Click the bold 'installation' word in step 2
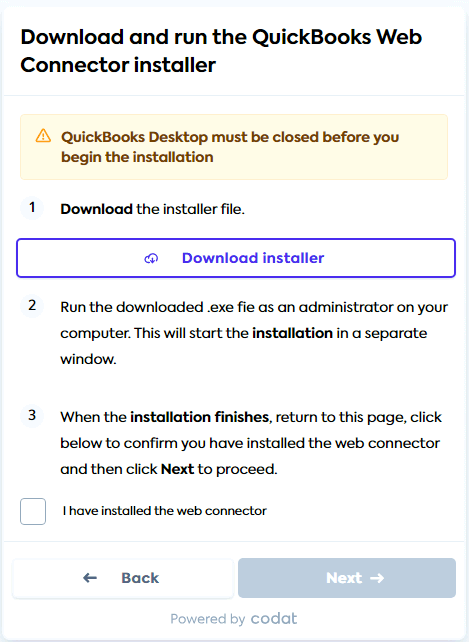Image resolution: width=469 pixels, height=642 pixels. [292, 333]
